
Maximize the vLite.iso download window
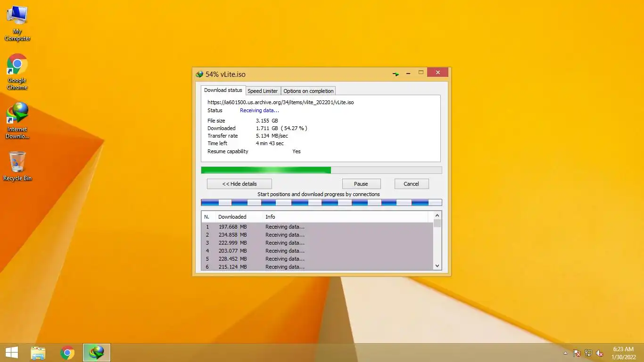coord(421,73)
